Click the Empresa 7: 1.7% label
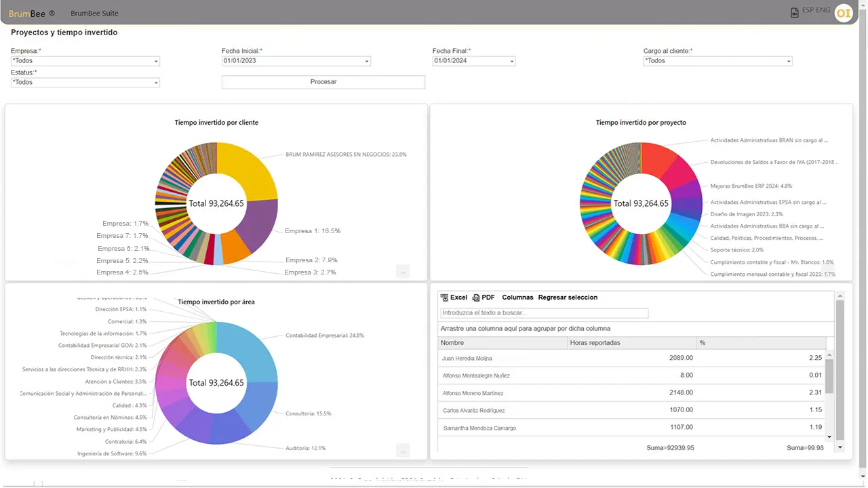Screen dimensions: 868x488 tap(122, 236)
